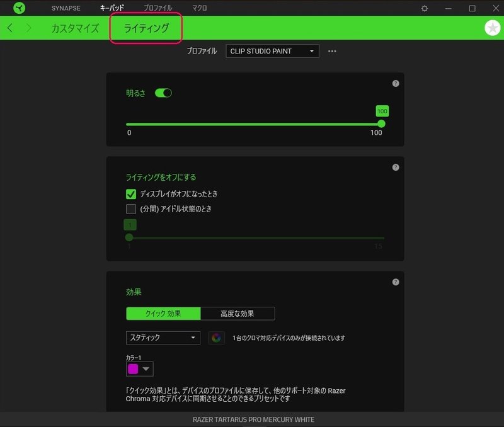Viewport: 504px width, 427px height.
Task: Enable the (分間) アイドル状態のとき checkbox
Action: click(131, 209)
